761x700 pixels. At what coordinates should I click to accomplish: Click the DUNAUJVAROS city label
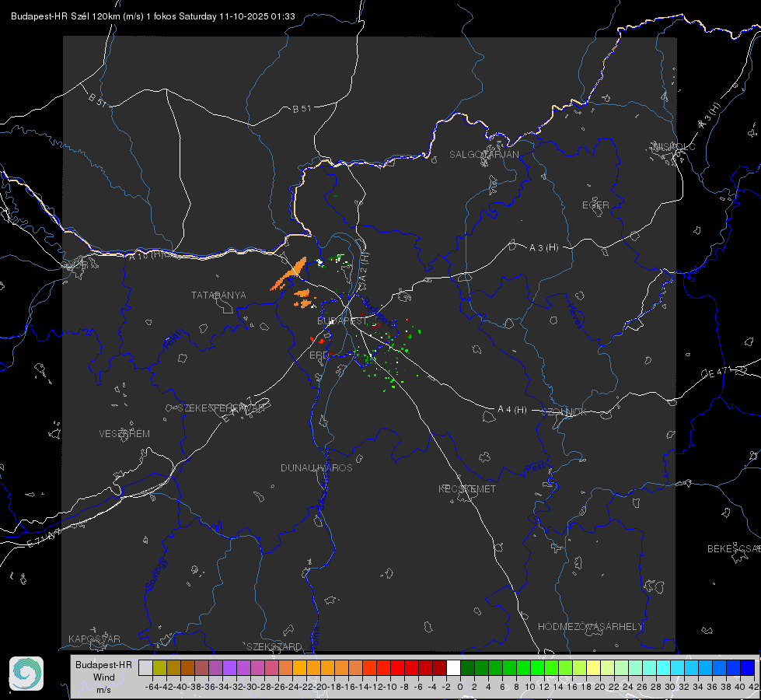click(316, 467)
